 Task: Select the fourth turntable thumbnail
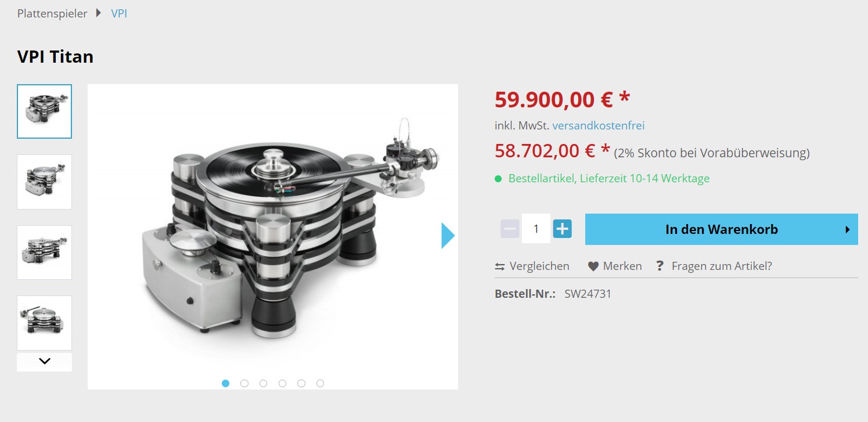45,323
